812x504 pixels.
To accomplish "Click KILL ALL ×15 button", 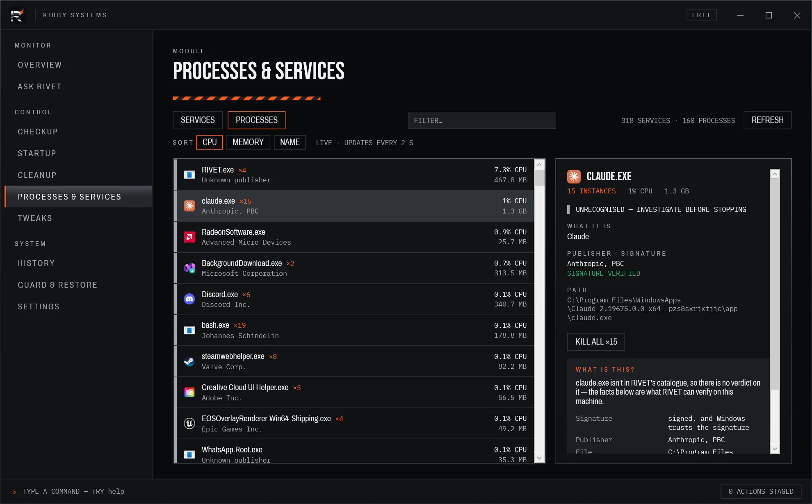I will [x=596, y=342].
